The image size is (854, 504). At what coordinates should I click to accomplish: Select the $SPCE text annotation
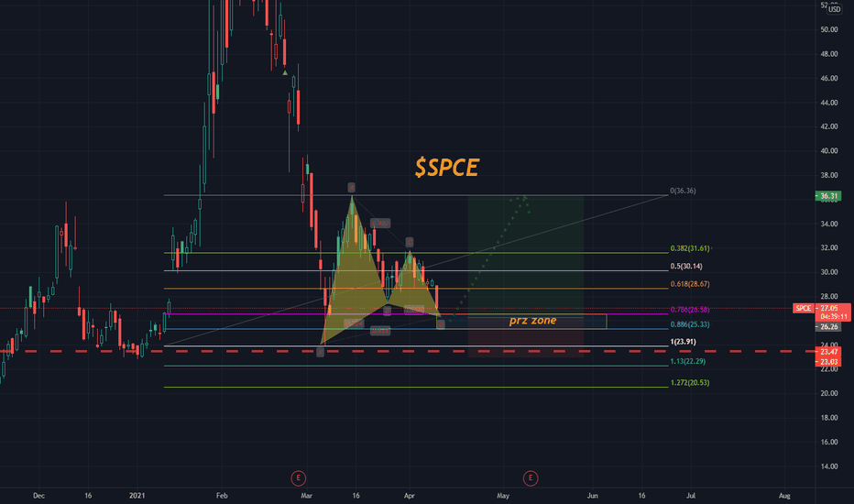click(x=446, y=168)
